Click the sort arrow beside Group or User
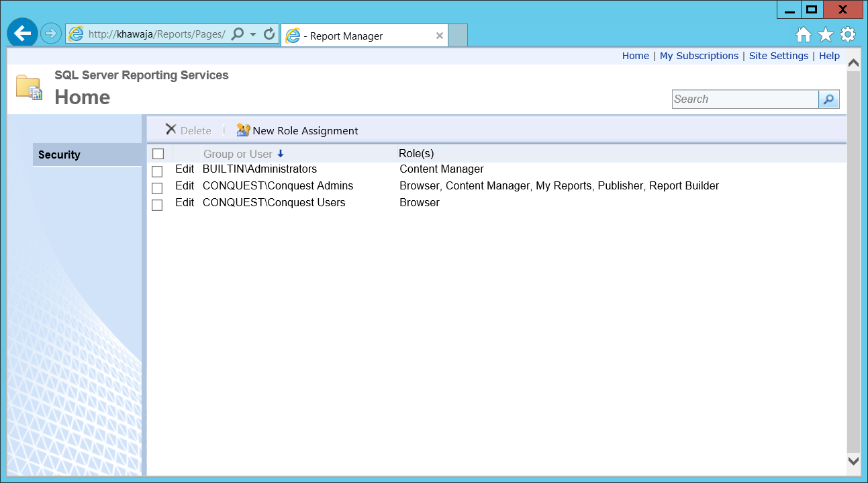868x483 pixels. [x=281, y=154]
